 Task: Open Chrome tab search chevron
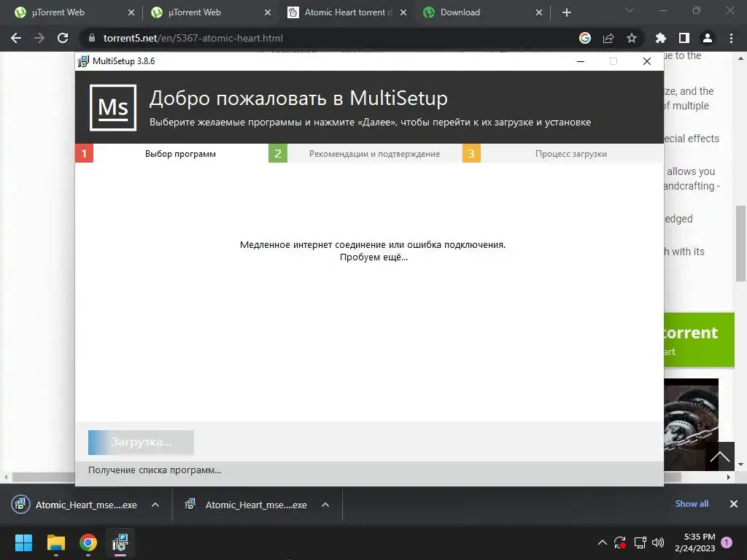click(630, 10)
